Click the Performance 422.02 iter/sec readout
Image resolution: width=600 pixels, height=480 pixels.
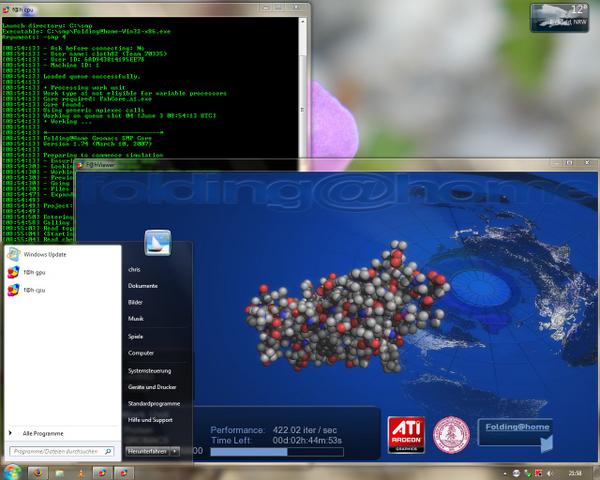click(274, 430)
